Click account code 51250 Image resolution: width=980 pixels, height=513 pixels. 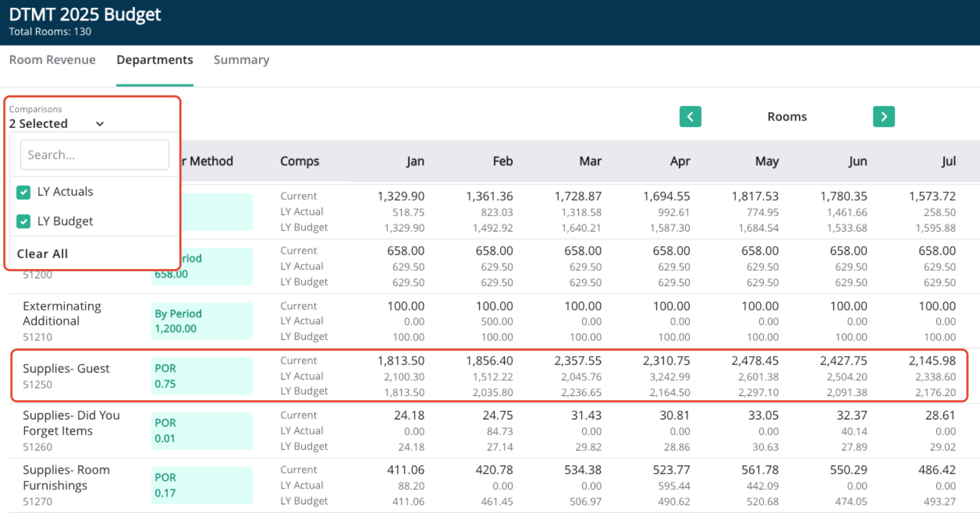tap(38, 384)
